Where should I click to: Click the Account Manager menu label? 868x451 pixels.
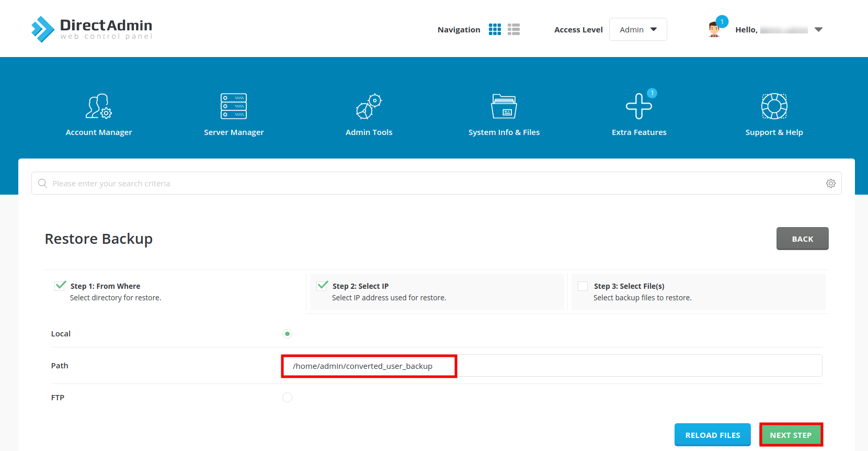point(99,132)
